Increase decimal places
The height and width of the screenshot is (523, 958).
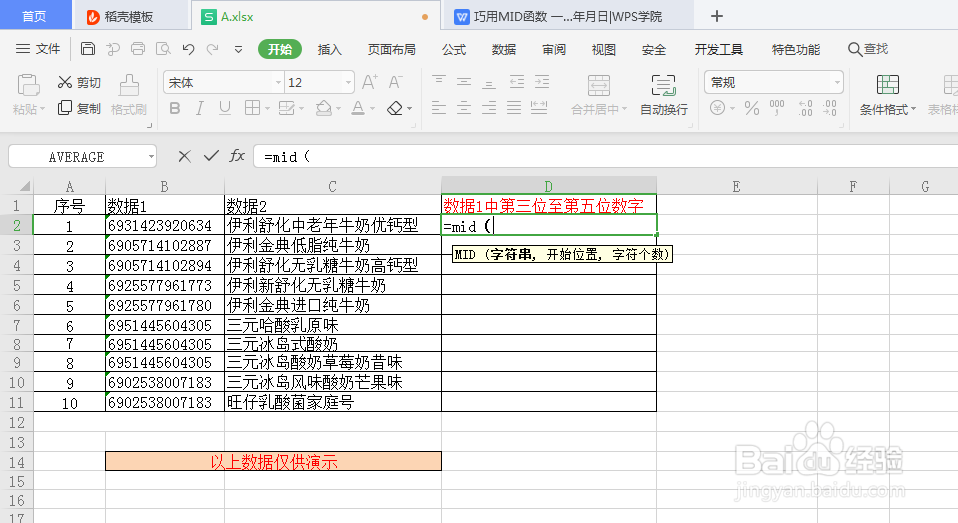click(x=805, y=108)
